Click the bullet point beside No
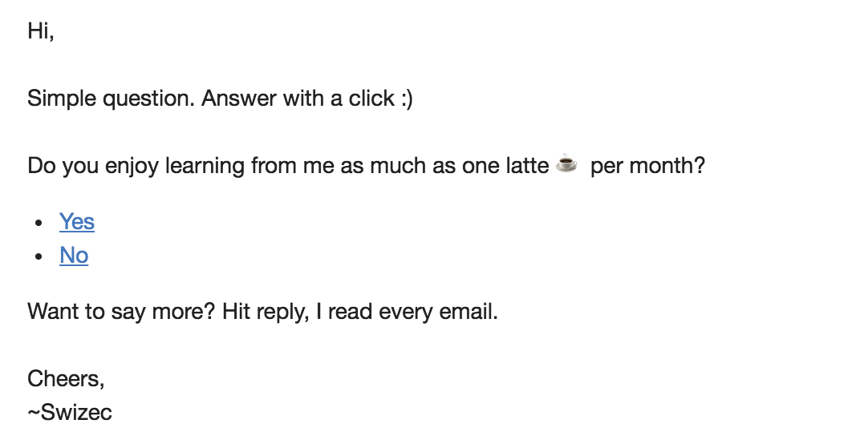This screenshot has width=868, height=444. [x=39, y=256]
